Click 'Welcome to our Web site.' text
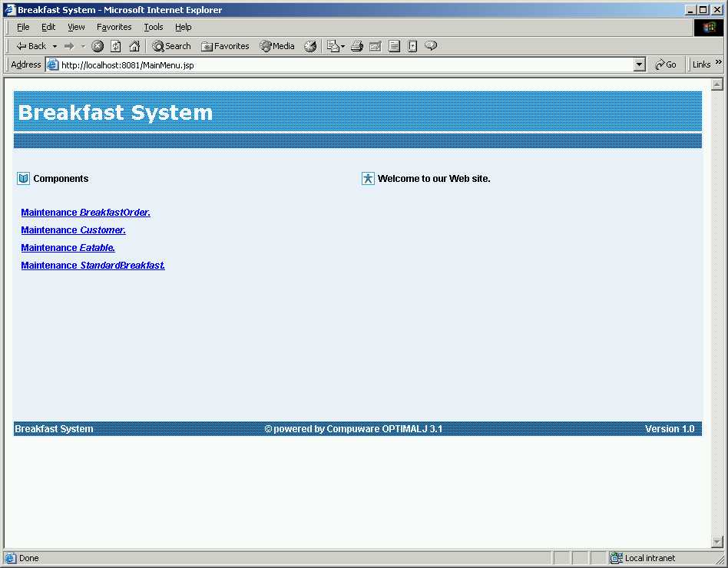Viewport: 728px width, 568px height. point(434,179)
